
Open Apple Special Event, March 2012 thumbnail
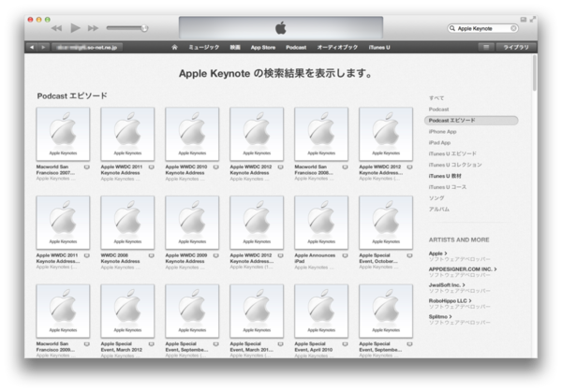(x=127, y=312)
